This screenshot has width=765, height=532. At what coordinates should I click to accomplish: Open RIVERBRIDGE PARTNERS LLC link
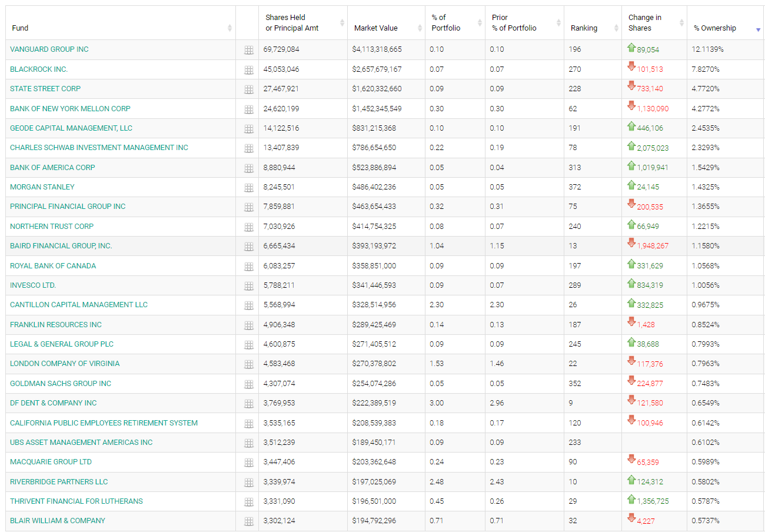click(x=59, y=482)
